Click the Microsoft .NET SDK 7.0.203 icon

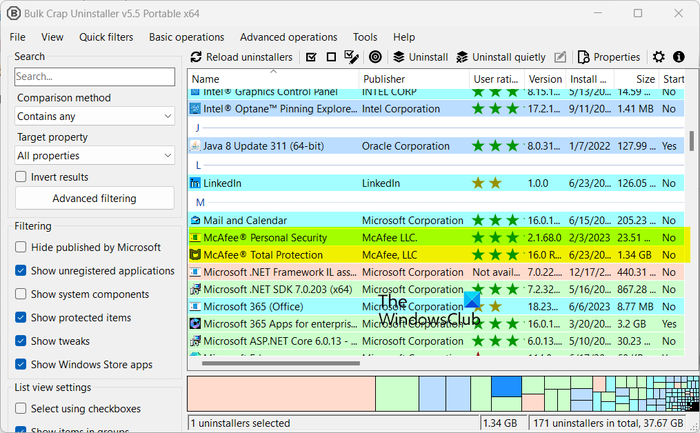[195, 289]
